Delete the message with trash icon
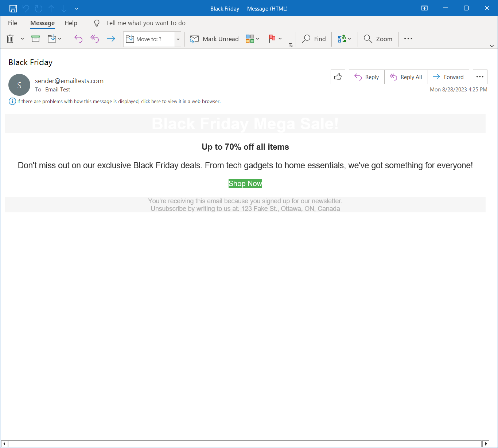The width and height of the screenshot is (498, 448). 10,39
